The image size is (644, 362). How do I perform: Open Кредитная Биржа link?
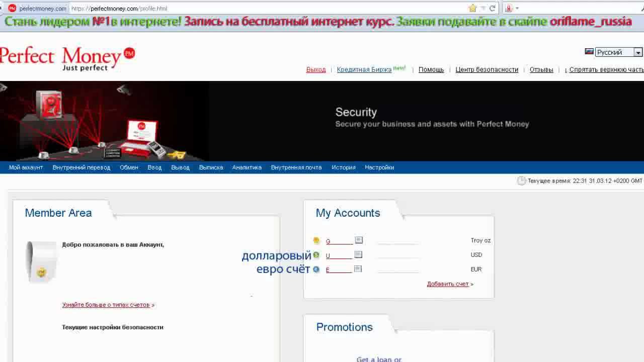tap(364, 70)
